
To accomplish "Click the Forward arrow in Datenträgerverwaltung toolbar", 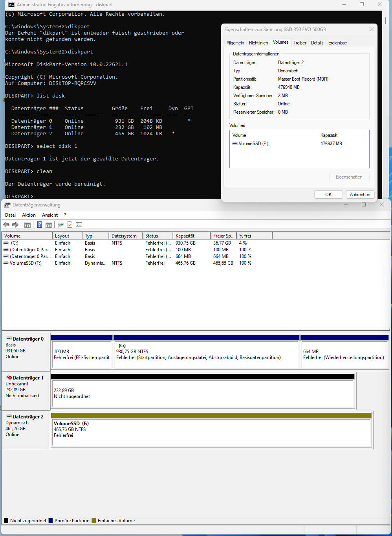I will pyautogui.click(x=15, y=225).
